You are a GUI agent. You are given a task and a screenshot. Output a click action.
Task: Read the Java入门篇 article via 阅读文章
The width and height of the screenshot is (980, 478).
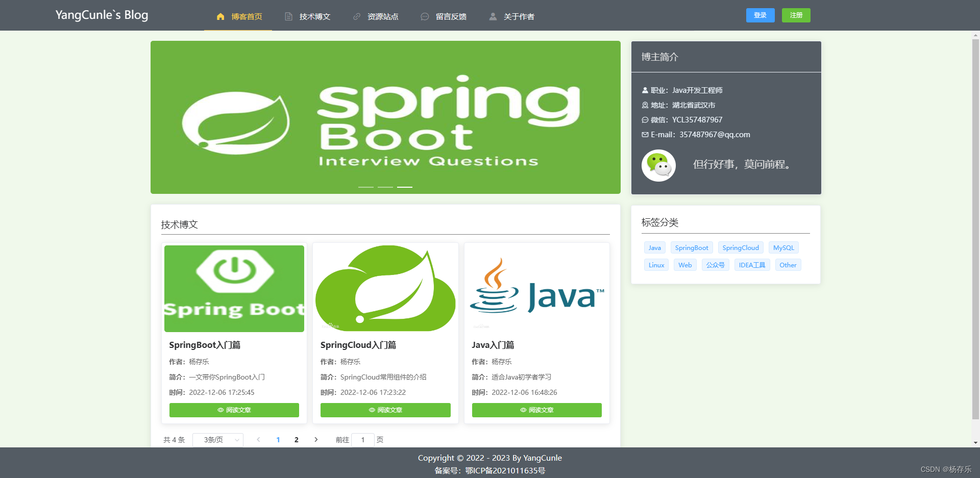coord(537,410)
